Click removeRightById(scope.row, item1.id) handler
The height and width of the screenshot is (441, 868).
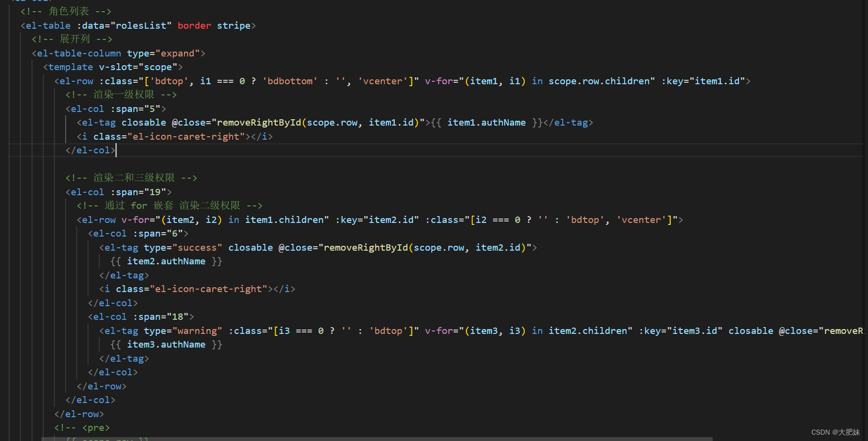pos(318,122)
